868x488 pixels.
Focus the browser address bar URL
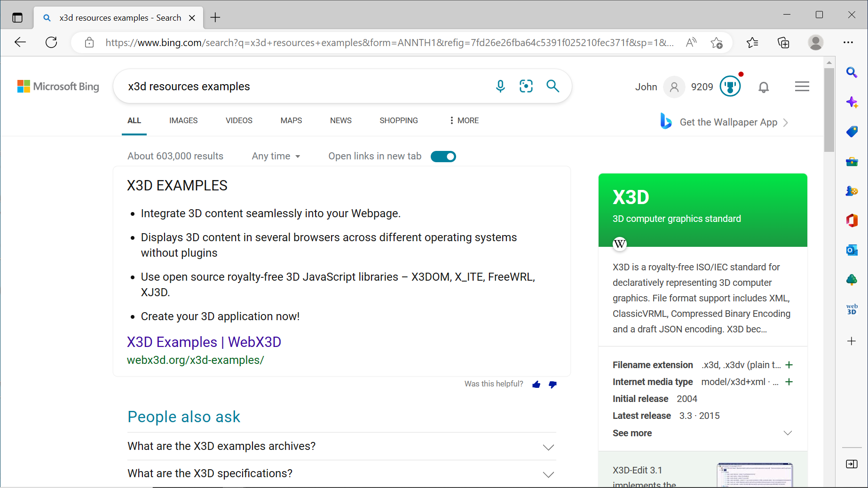(389, 43)
